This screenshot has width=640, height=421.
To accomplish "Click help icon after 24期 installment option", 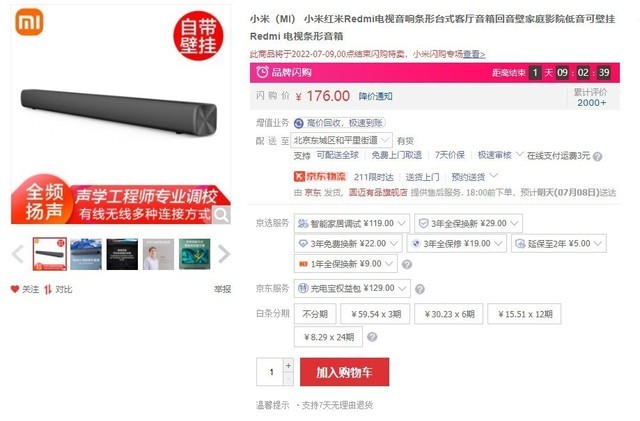I will [x=372, y=337].
